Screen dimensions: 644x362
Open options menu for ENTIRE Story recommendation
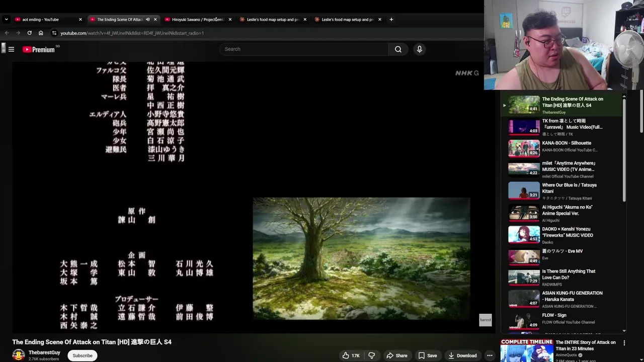click(x=624, y=343)
